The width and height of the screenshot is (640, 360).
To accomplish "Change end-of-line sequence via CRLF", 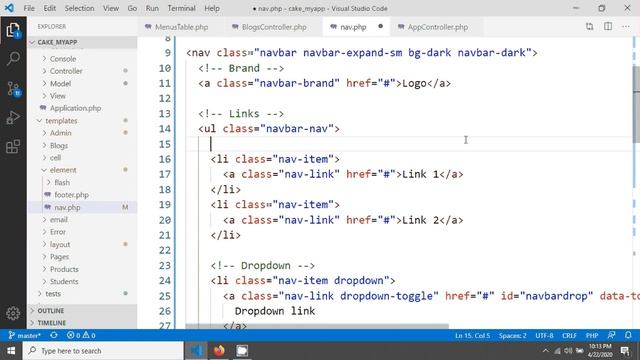I will (569, 336).
